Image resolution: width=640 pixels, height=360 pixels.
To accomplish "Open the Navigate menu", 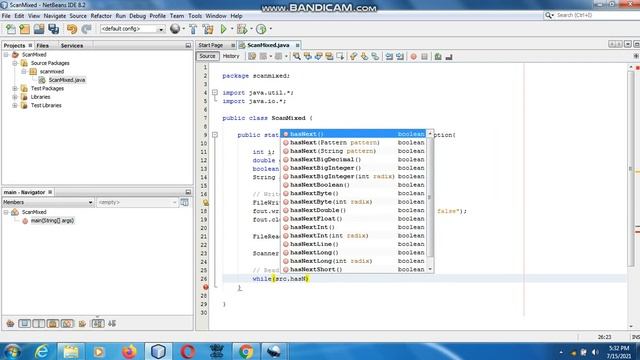I will pyautogui.click(x=55, y=16).
